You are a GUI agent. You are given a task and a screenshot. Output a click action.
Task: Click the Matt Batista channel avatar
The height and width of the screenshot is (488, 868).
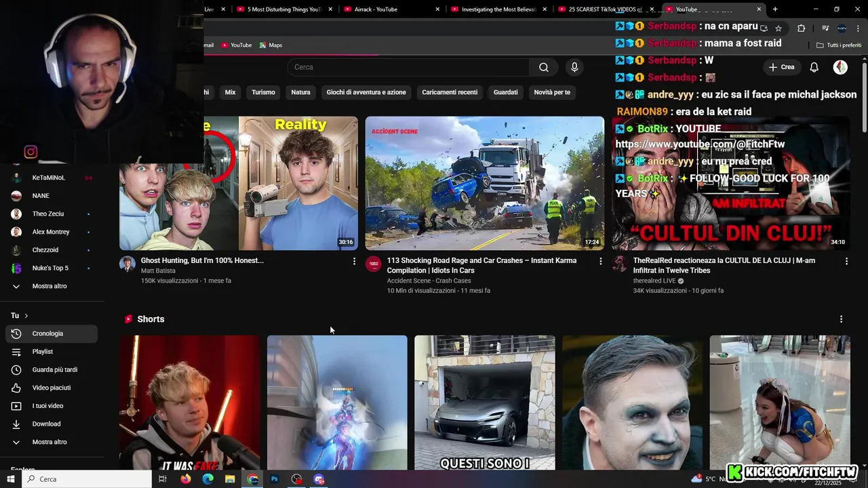(127, 264)
